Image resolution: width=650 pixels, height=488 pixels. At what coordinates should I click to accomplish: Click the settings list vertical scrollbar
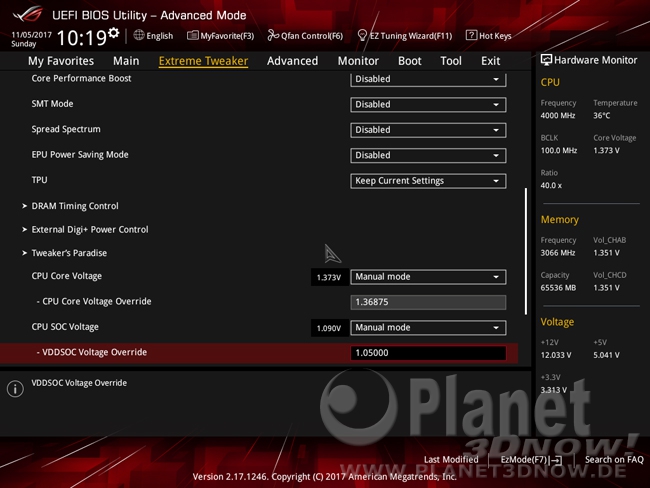point(526,251)
